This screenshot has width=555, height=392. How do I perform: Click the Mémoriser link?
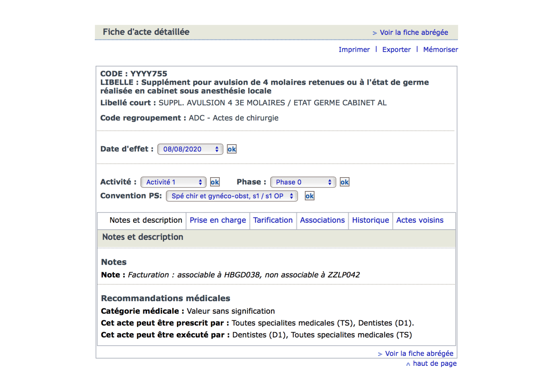coord(440,50)
